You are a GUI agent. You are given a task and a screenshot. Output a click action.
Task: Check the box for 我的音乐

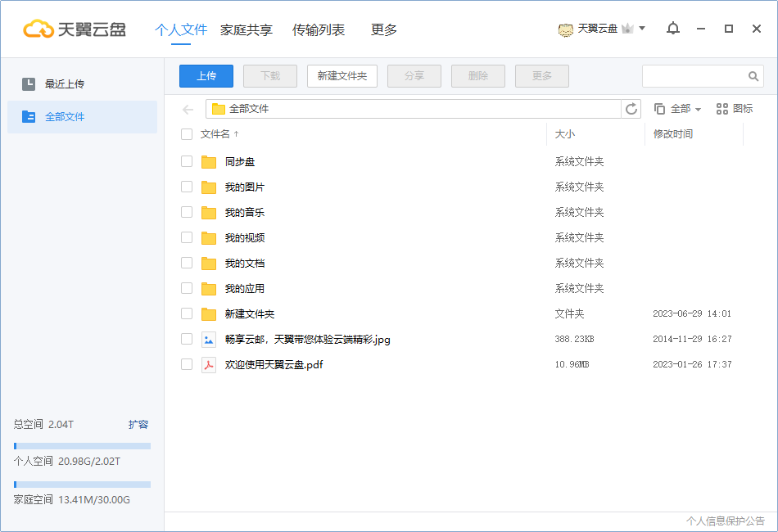pos(187,212)
